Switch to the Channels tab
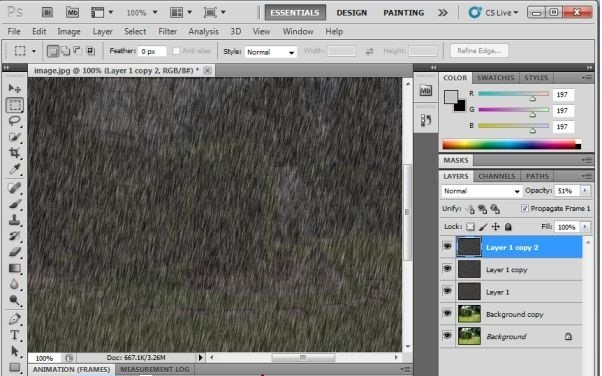Viewport: 602px width, 376px height. click(496, 176)
